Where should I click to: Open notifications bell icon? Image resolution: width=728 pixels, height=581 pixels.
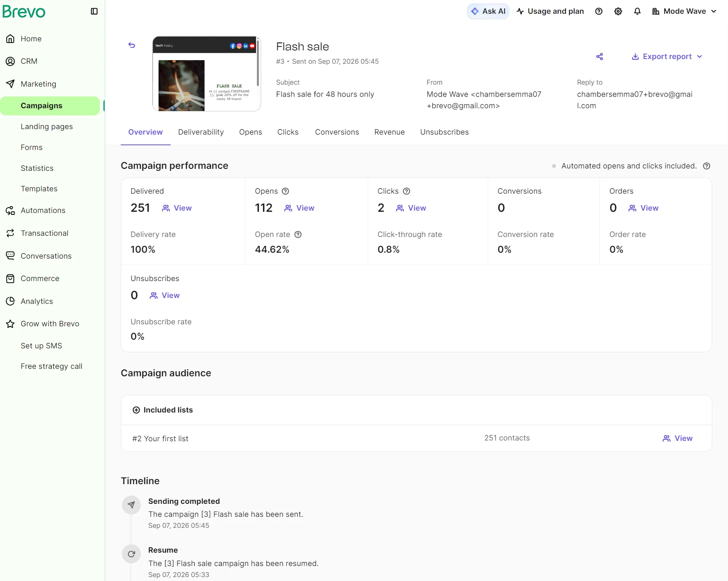coord(637,11)
